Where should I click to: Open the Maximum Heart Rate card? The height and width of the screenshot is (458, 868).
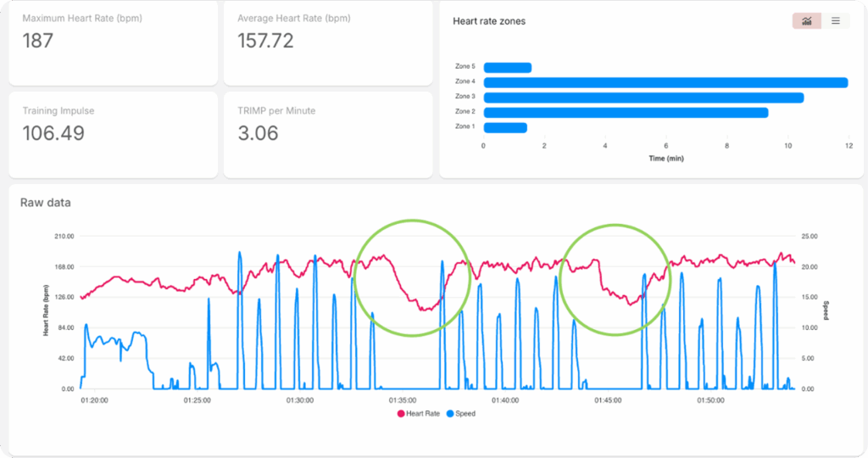[113, 42]
